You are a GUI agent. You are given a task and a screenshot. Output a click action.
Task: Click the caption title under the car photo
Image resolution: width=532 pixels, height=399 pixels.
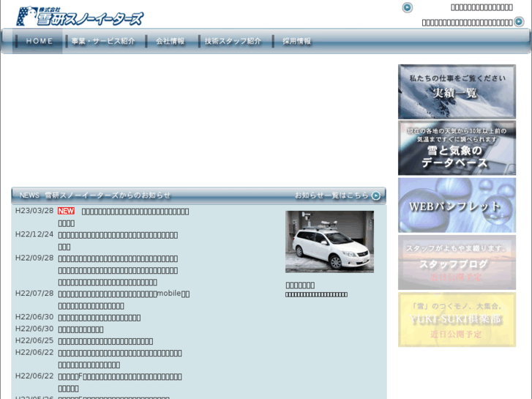[300, 286]
